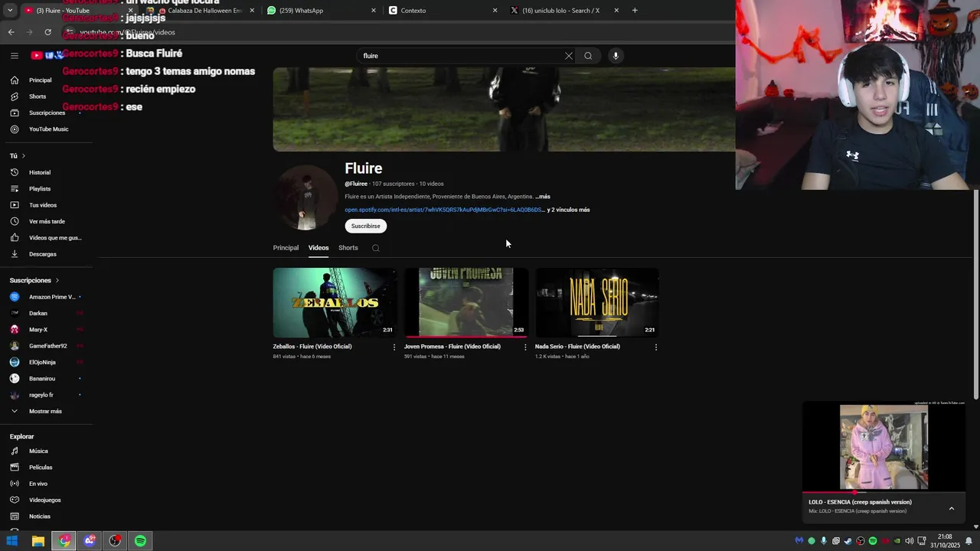Reload the page in the browser
The width and height of the screenshot is (980, 551).
pyautogui.click(x=47, y=32)
